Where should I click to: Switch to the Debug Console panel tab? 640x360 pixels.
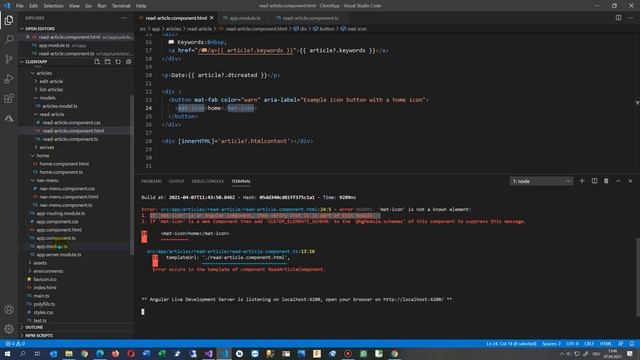[208, 181]
